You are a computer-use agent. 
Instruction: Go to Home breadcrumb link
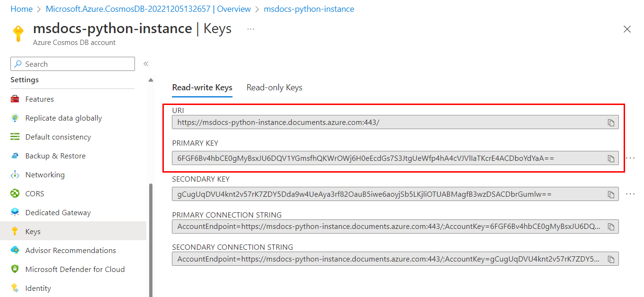pyautogui.click(x=21, y=9)
